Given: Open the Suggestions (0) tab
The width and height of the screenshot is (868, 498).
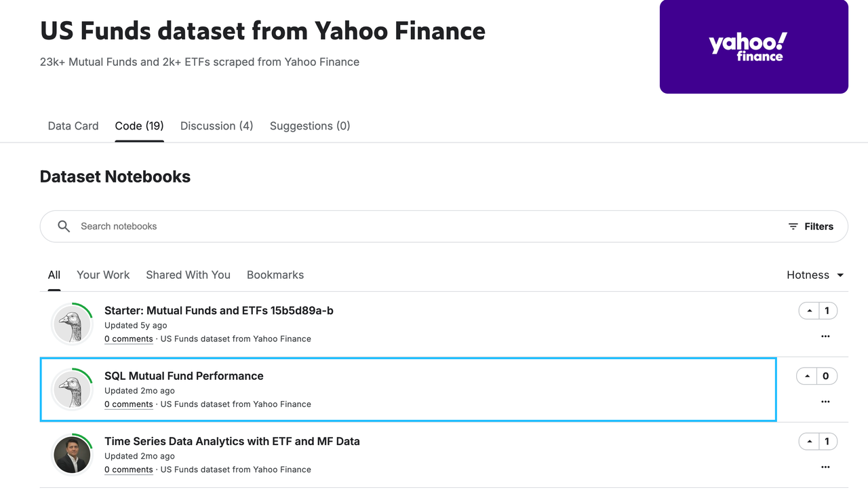Looking at the screenshot, I should click(310, 126).
